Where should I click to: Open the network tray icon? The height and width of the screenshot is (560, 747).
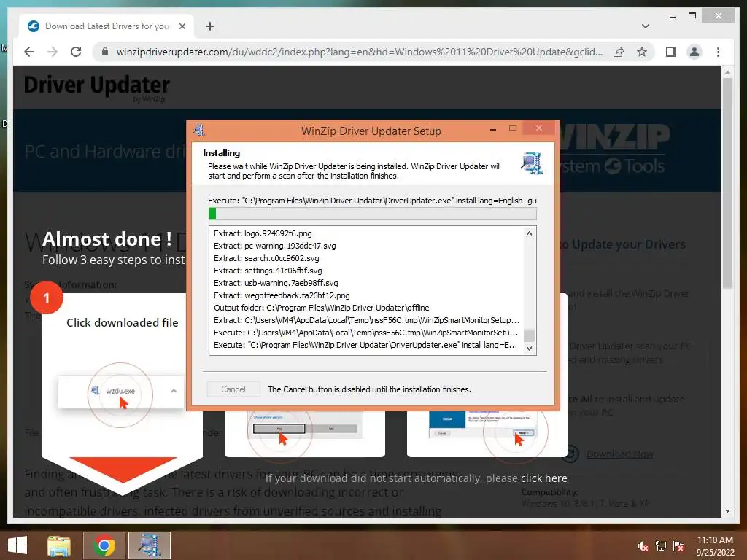click(x=661, y=546)
